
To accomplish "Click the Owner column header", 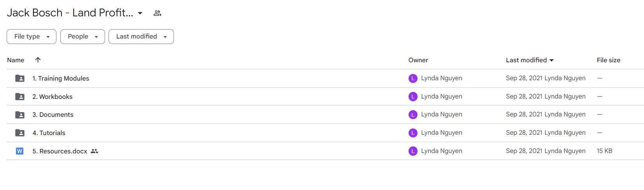I will (418, 60).
